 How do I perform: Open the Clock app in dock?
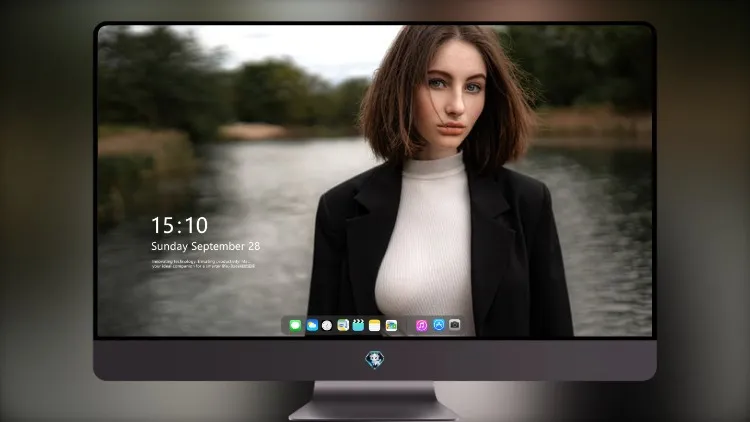click(x=327, y=325)
